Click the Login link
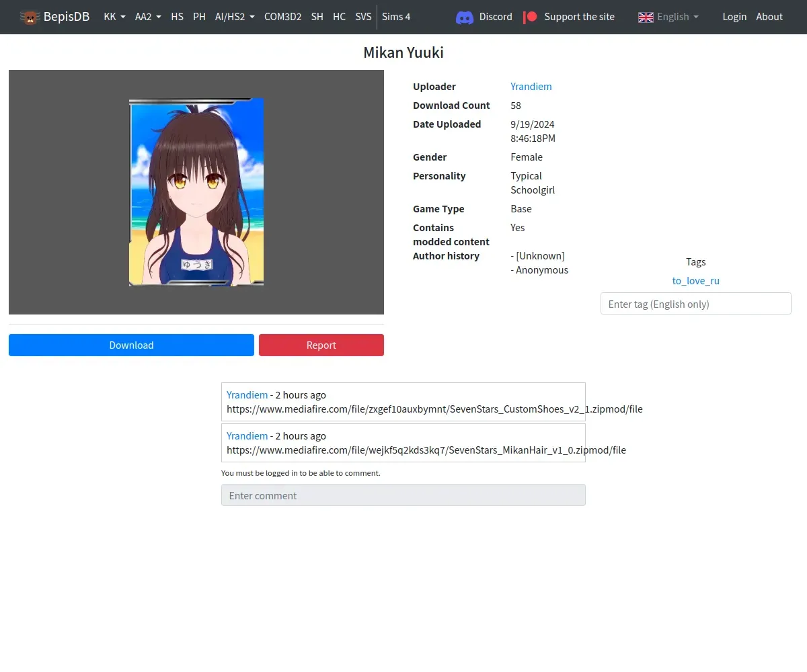807x672 pixels. point(734,17)
